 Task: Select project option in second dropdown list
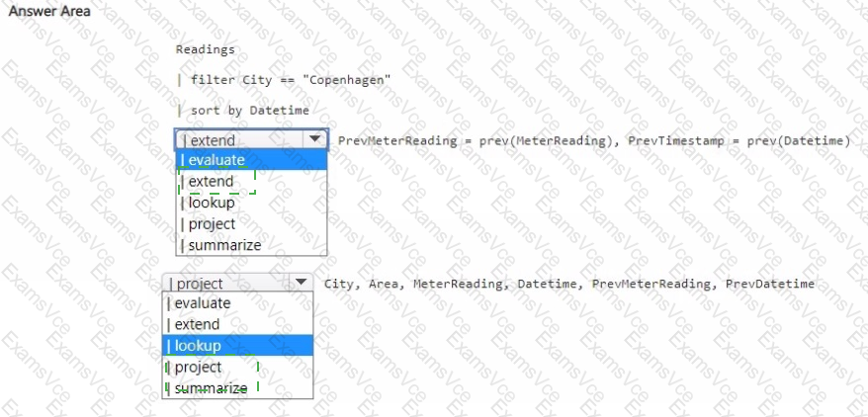[237, 367]
